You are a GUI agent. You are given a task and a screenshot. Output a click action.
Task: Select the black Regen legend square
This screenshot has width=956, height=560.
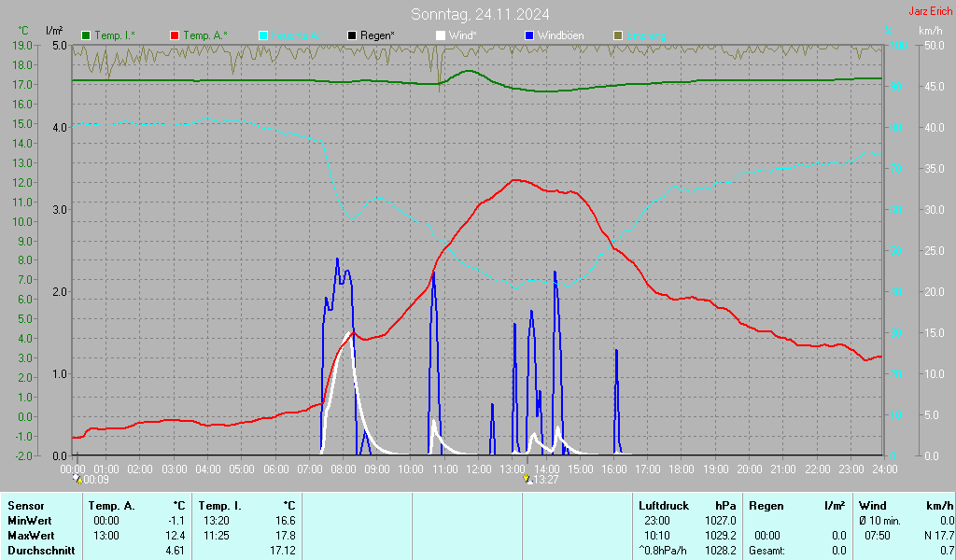[x=352, y=35]
